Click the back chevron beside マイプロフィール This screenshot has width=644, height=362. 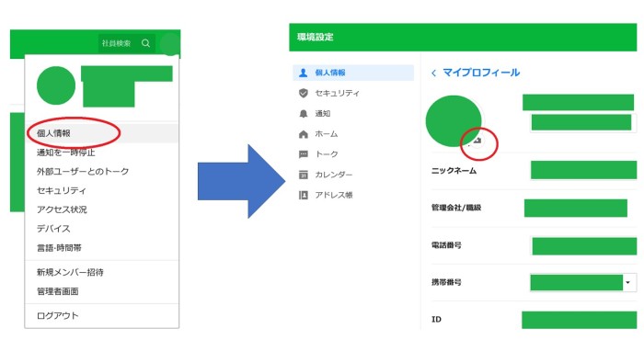click(x=433, y=73)
